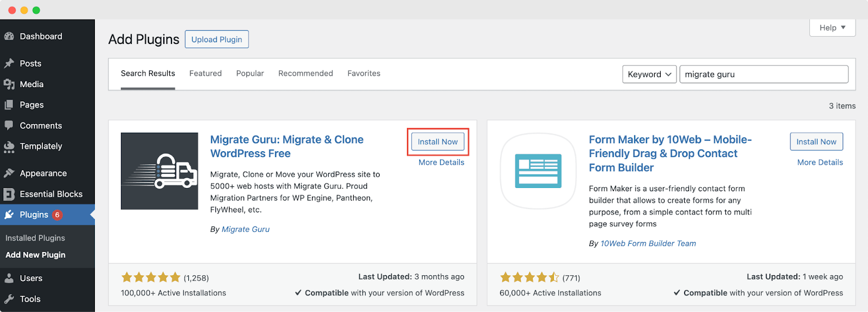
Task: Open the Installed Plugins submenu item
Action: tap(35, 238)
